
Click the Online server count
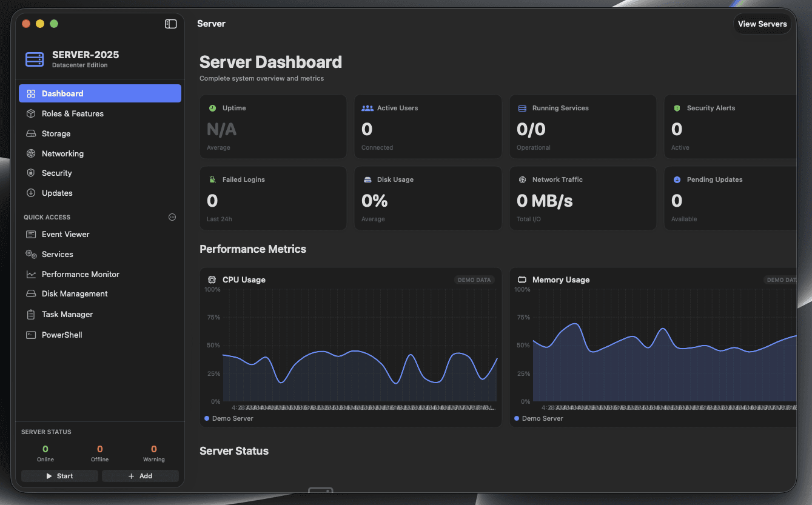click(x=45, y=449)
